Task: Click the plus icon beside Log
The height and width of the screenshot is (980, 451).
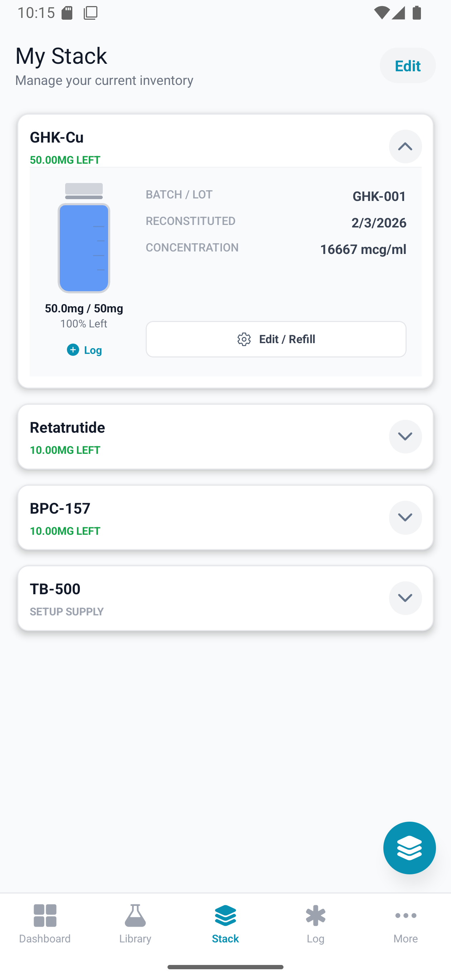Action: 73,350
